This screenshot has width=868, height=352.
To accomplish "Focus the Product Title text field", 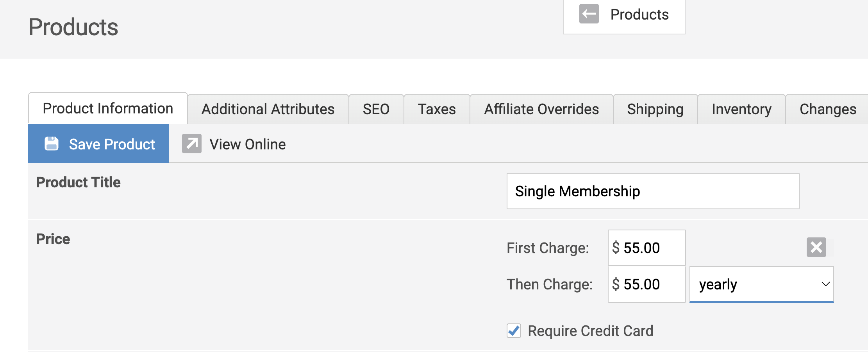I will 653,191.
